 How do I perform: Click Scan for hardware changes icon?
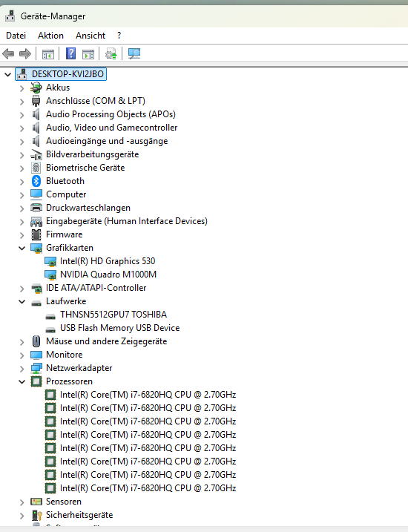[134, 53]
